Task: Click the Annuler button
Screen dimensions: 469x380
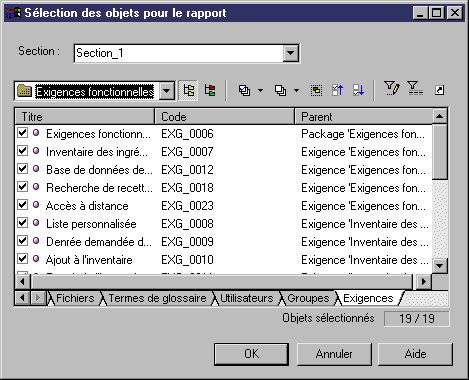Action: point(334,354)
